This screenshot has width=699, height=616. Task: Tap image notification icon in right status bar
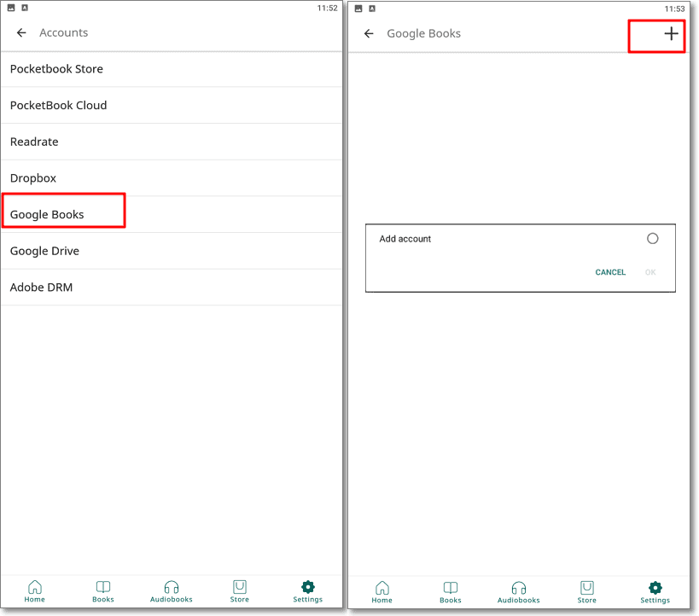click(x=358, y=9)
